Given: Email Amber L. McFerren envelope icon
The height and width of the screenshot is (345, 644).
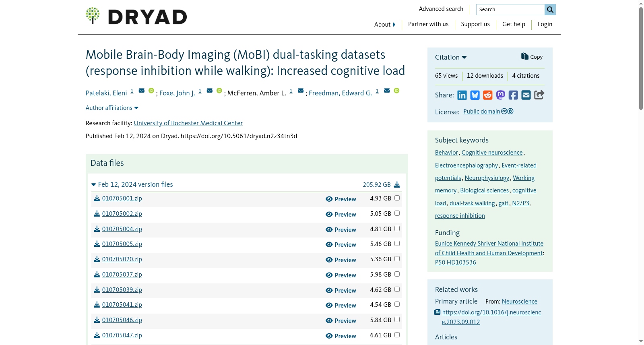Looking at the screenshot, I should tap(301, 91).
